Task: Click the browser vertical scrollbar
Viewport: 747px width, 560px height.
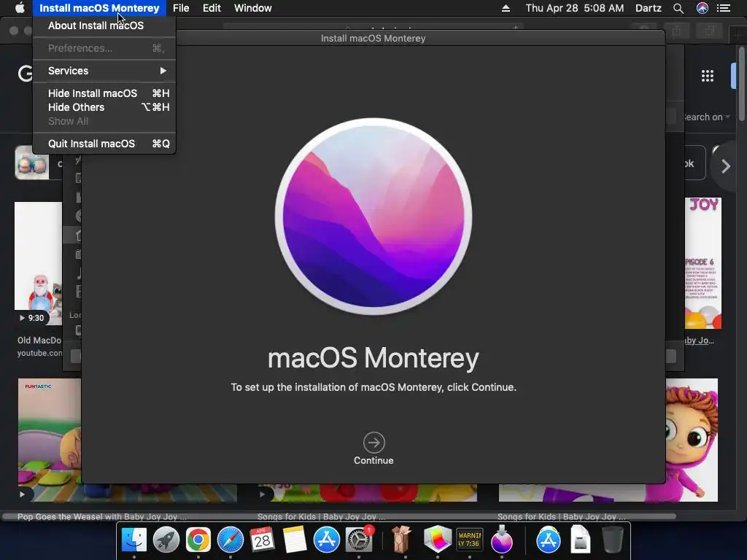Action: coord(742,84)
